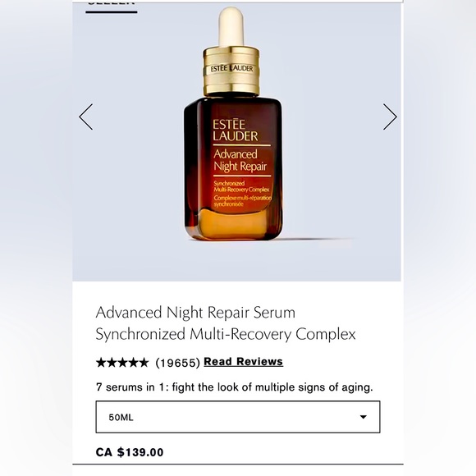This screenshot has width=476, height=476.
Task: Click the white dropper bulb on bottle
Action: coord(231,27)
